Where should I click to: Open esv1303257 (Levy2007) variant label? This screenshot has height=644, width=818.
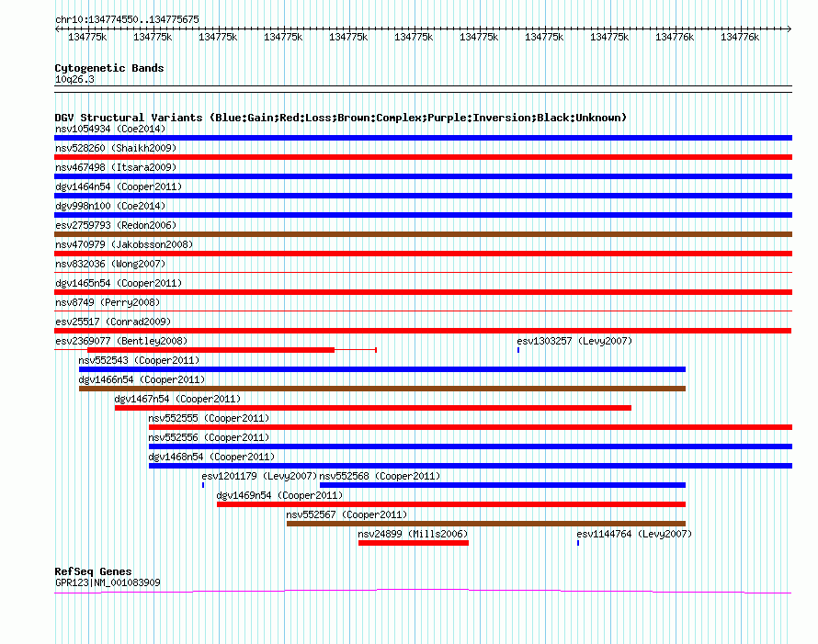click(x=574, y=341)
